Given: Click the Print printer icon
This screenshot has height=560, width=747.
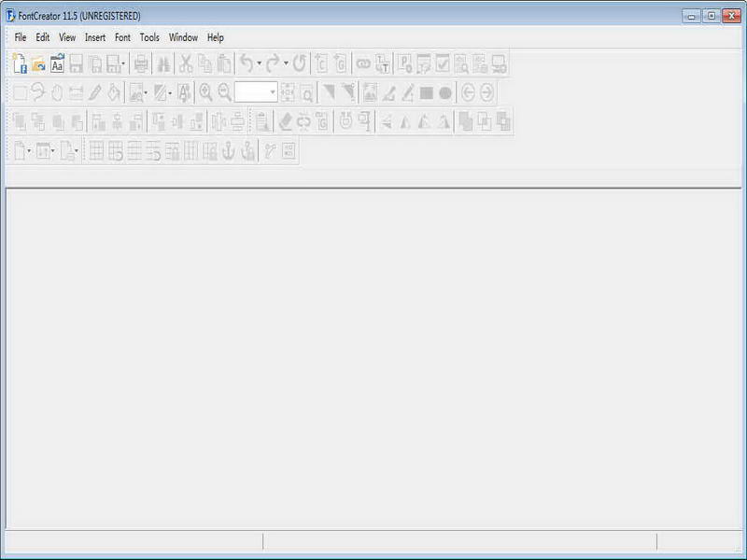Looking at the screenshot, I should pyautogui.click(x=141, y=63).
